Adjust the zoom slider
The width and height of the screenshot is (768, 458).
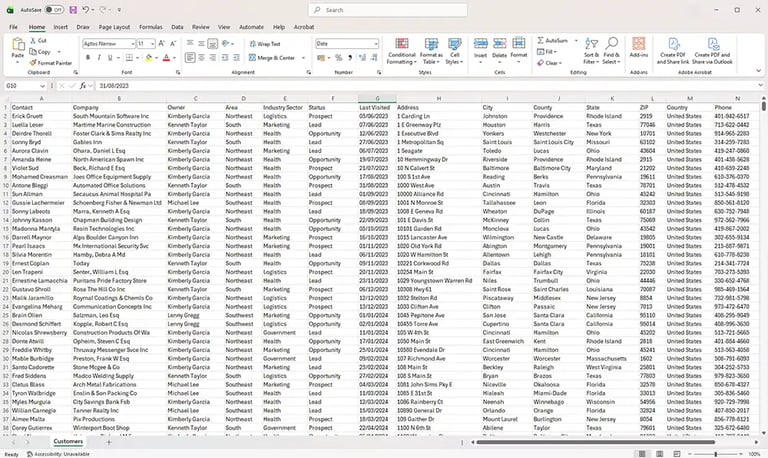(x=716, y=454)
